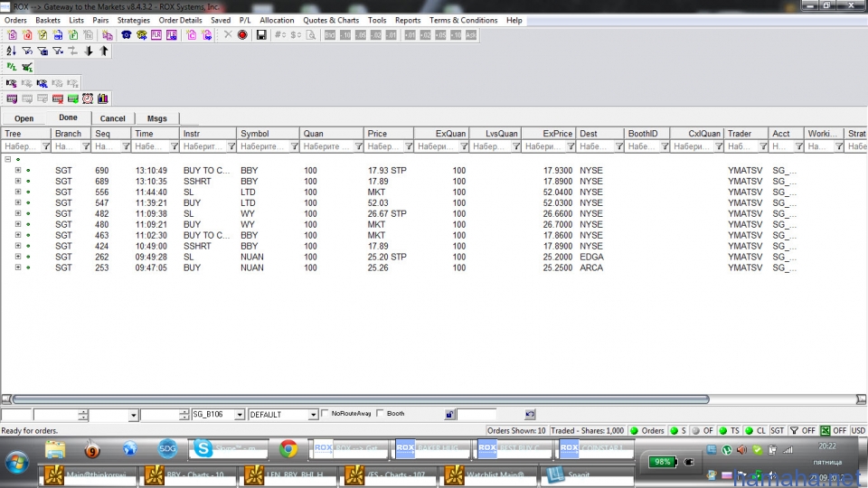Open the Time column filter funnel
Viewport: 868px width, 488px height.
[x=175, y=146]
